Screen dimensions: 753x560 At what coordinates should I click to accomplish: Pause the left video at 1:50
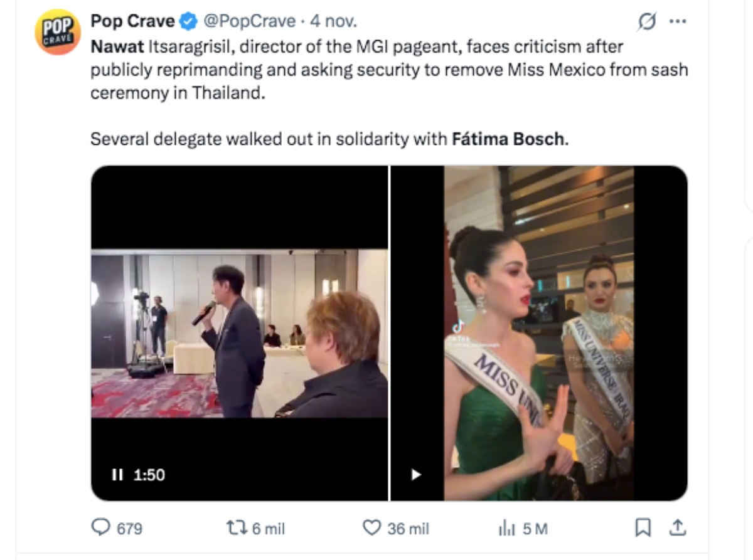[117, 475]
